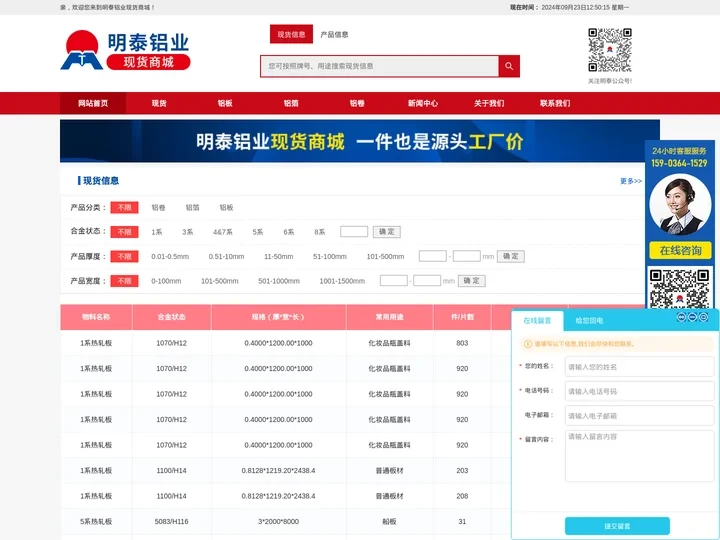Click the 在线咨询 yellow button
The height and width of the screenshot is (540, 720).
point(681,251)
